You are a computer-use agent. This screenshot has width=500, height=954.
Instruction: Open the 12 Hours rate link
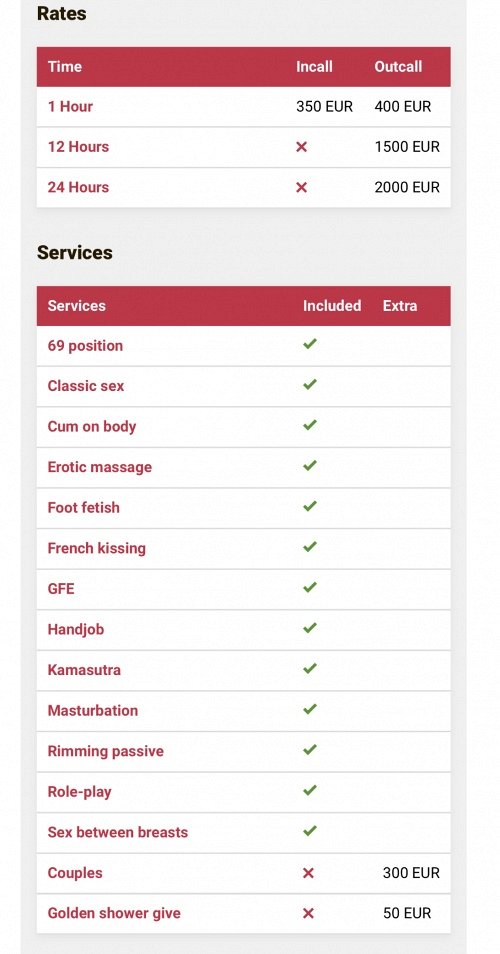coord(78,147)
